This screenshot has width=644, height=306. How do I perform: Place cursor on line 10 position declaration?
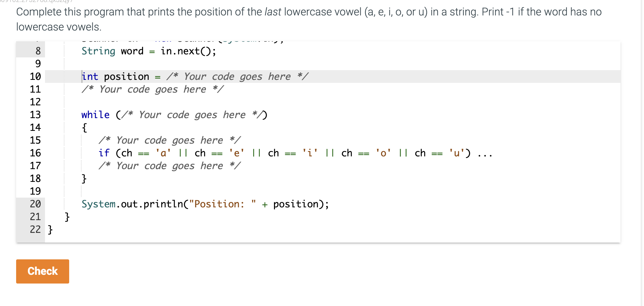tap(195, 76)
